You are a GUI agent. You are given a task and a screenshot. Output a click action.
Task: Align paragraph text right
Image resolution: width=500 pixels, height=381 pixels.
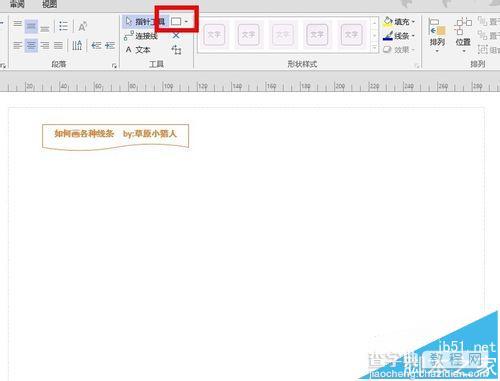45,45
